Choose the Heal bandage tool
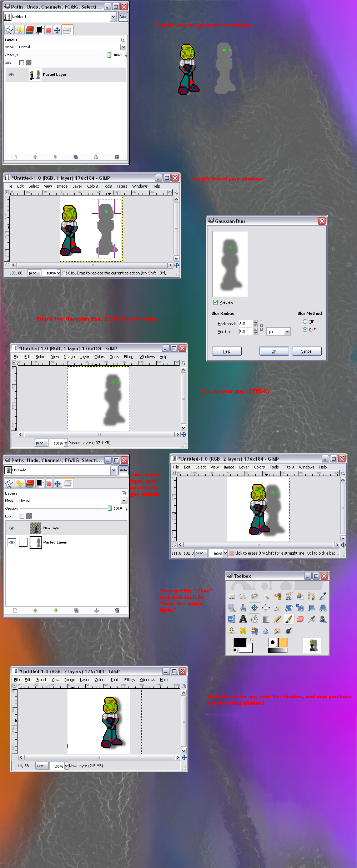This screenshot has width=357, height=868. click(243, 630)
